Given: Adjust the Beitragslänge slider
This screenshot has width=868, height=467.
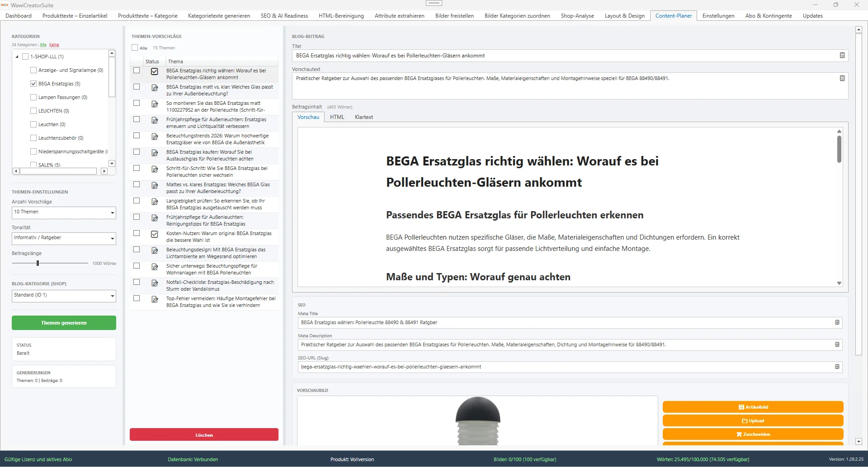Looking at the screenshot, I should 38,263.
